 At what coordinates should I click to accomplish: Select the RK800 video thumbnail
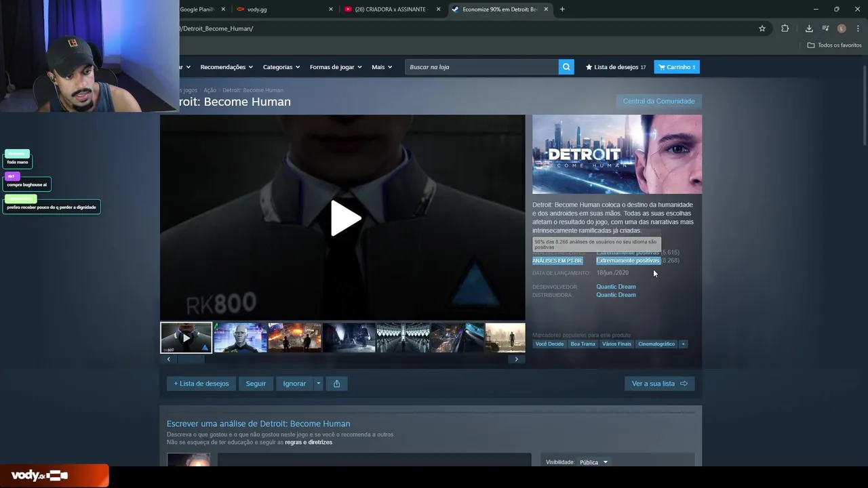click(186, 338)
